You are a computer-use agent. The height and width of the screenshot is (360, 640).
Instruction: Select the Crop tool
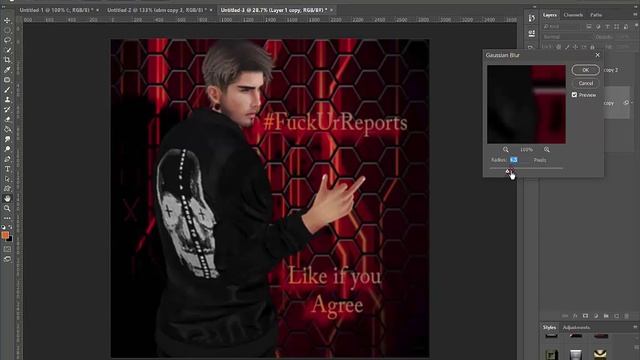point(7,60)
